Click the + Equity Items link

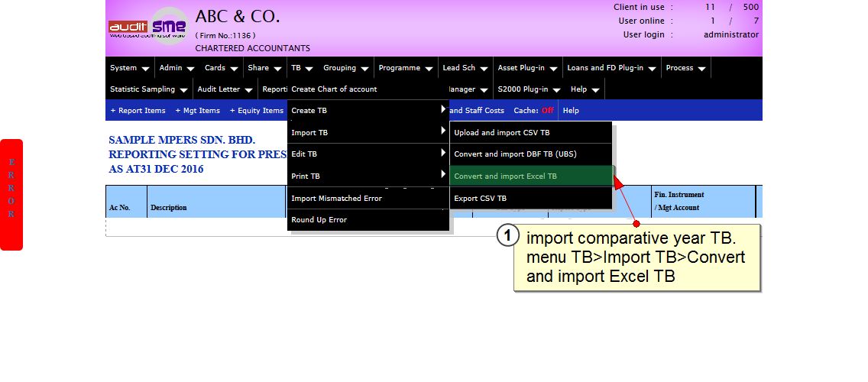pos(256,110)
